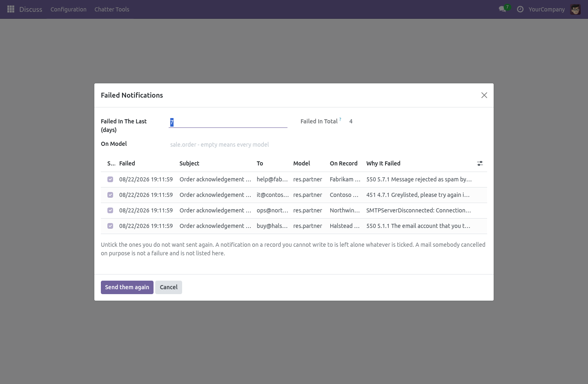Select the Northwin… record cell

coord(345,210)
